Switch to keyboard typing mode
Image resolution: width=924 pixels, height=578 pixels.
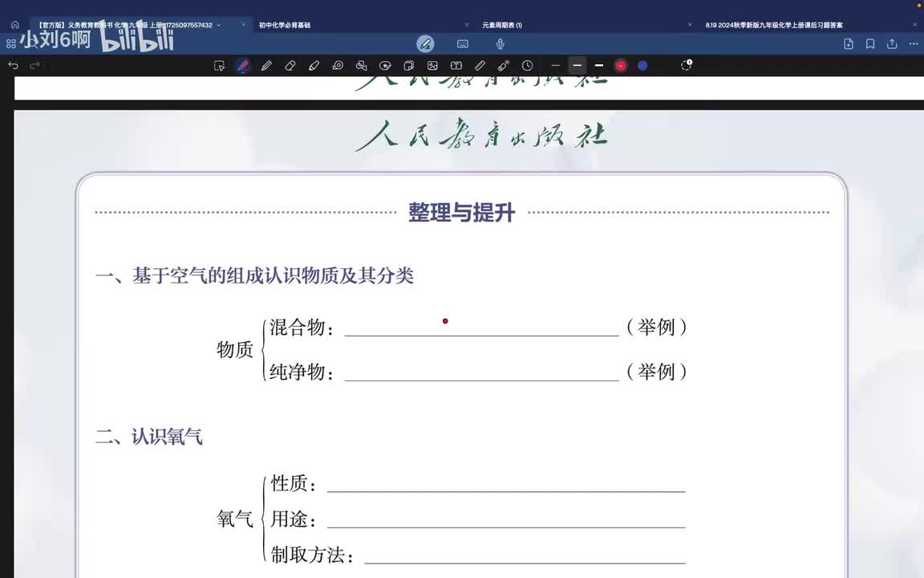[463, 43]
